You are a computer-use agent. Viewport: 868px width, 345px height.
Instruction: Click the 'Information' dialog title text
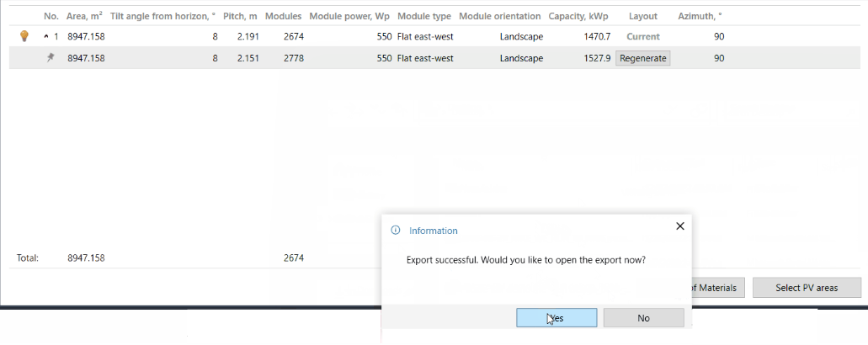coord(434,231)
